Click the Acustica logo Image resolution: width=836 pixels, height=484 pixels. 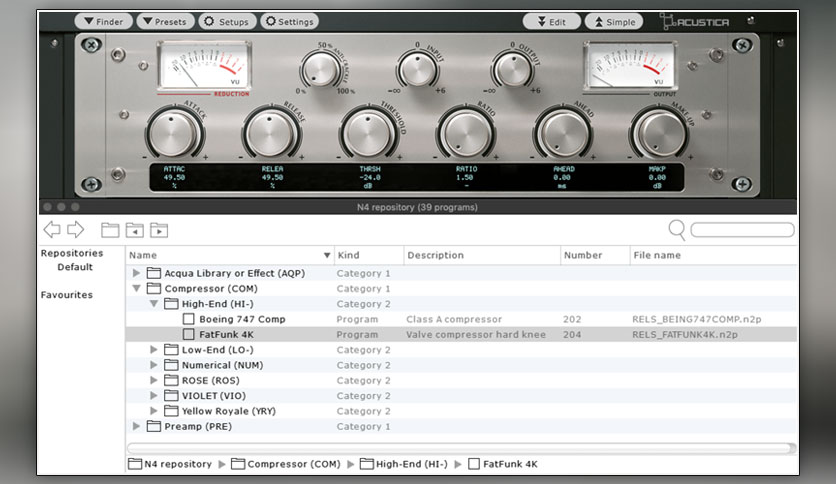pos(695,22)
